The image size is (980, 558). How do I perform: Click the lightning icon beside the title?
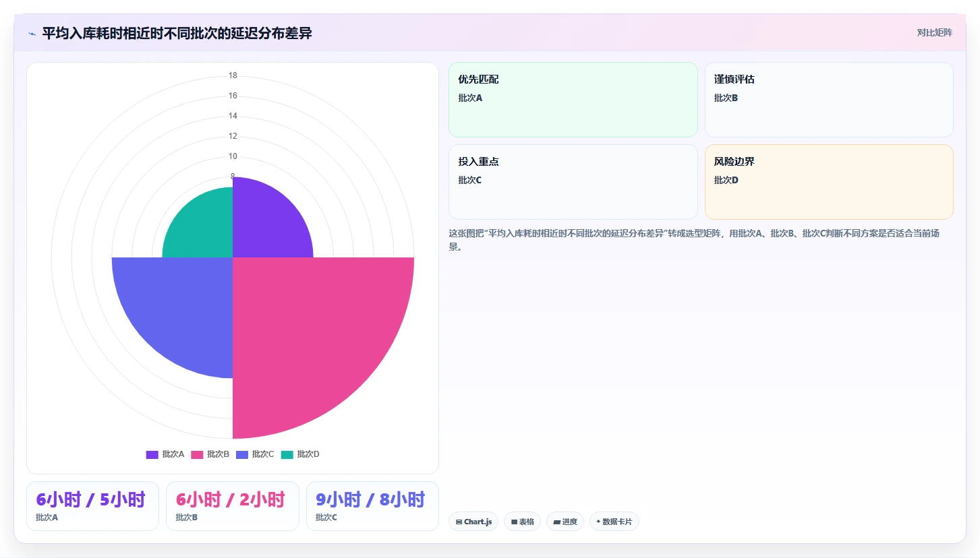point(32,34)
